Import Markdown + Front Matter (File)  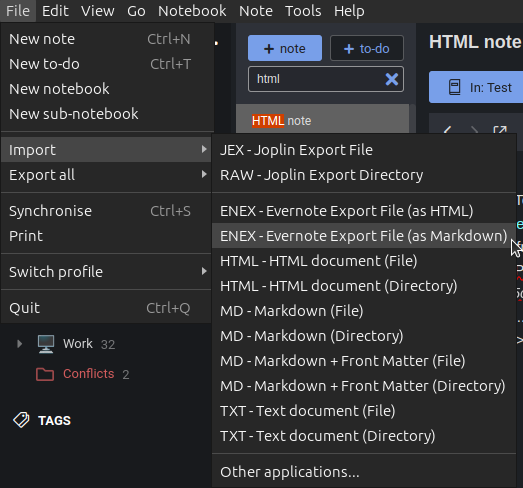[364, 361]
